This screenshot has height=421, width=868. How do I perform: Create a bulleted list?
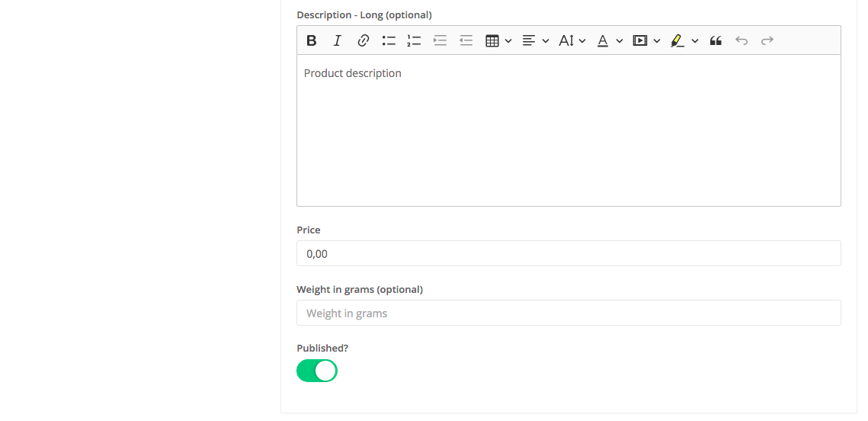click(389, 40)
